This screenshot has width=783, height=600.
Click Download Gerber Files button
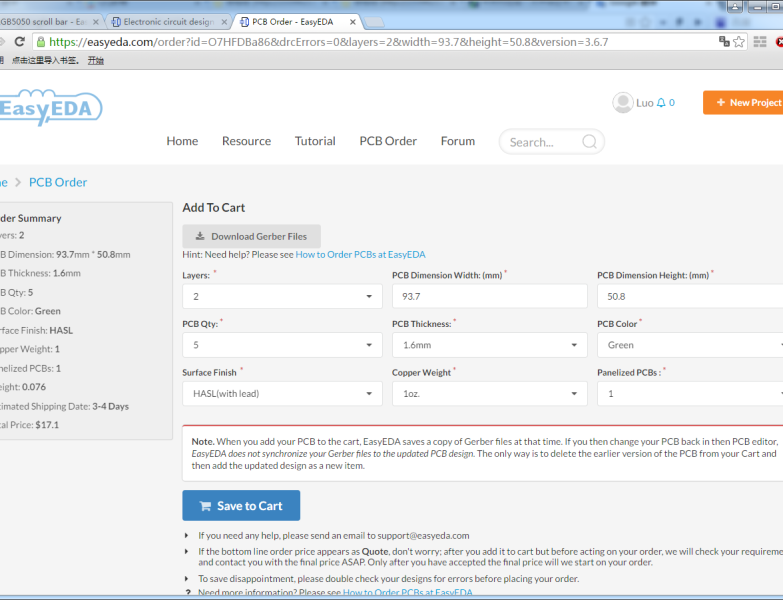click(251, 237)
